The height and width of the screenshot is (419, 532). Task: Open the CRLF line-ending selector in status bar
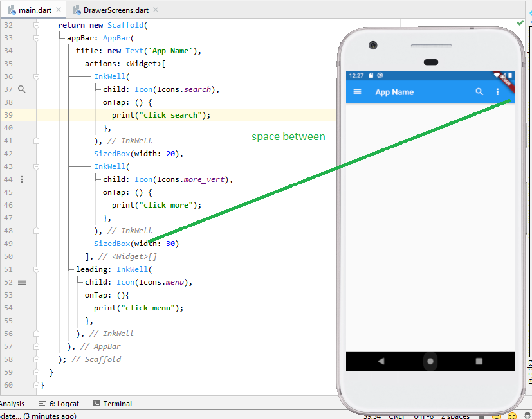pyautogui.click(x=397, y=416)
